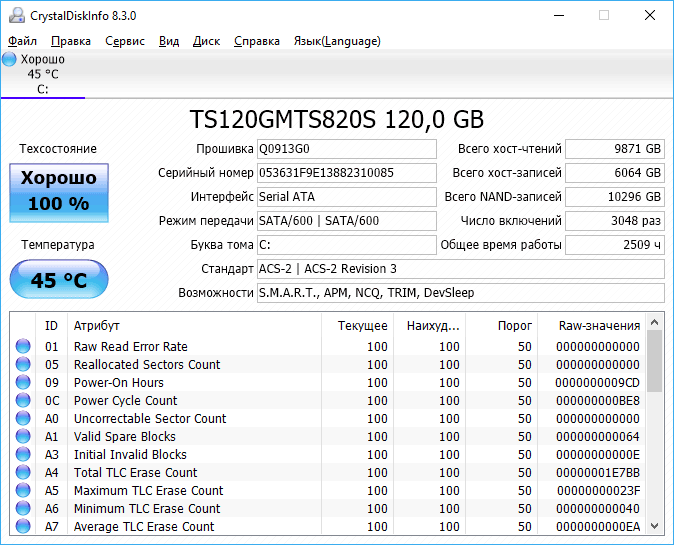Viewport: 674px width, 545px height.
Task: Select the Initial Invalid Blocks attribute name
Action: pos(130,455)
